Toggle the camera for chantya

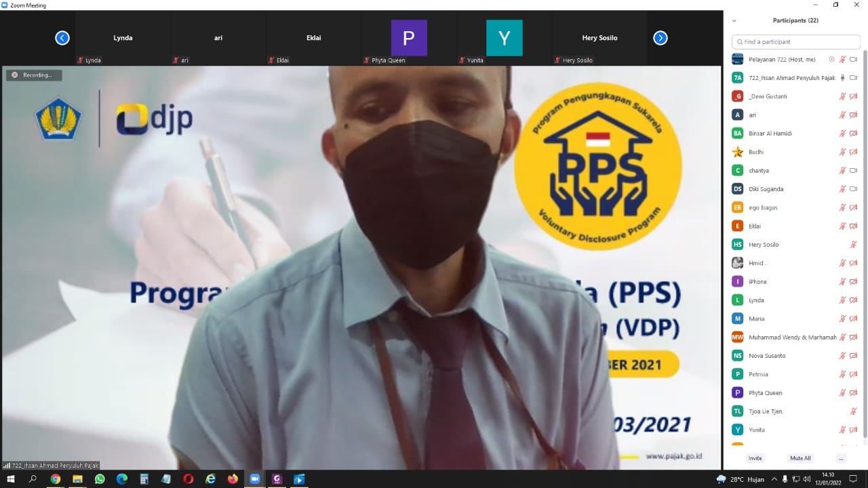(854, 171)
